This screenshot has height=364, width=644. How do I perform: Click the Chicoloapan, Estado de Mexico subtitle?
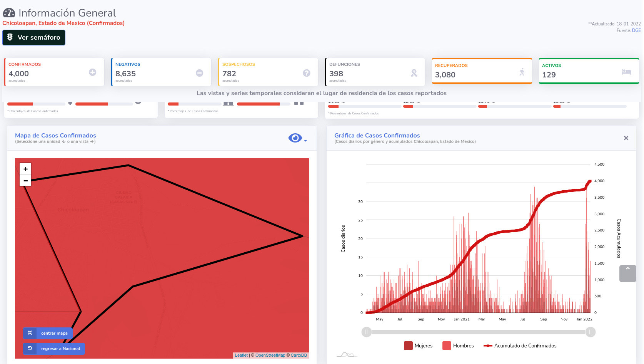point(63,23)
